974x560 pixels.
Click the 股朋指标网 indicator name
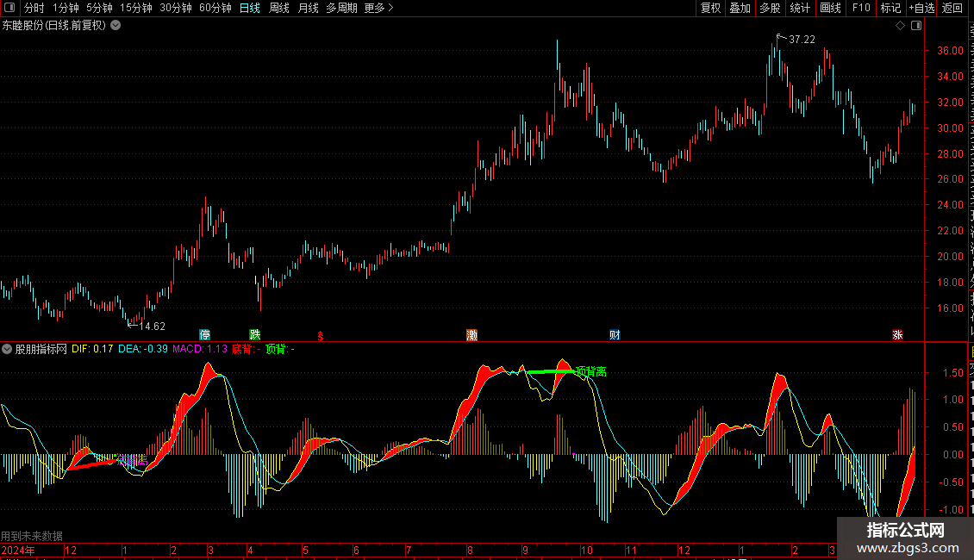(41, 349)
